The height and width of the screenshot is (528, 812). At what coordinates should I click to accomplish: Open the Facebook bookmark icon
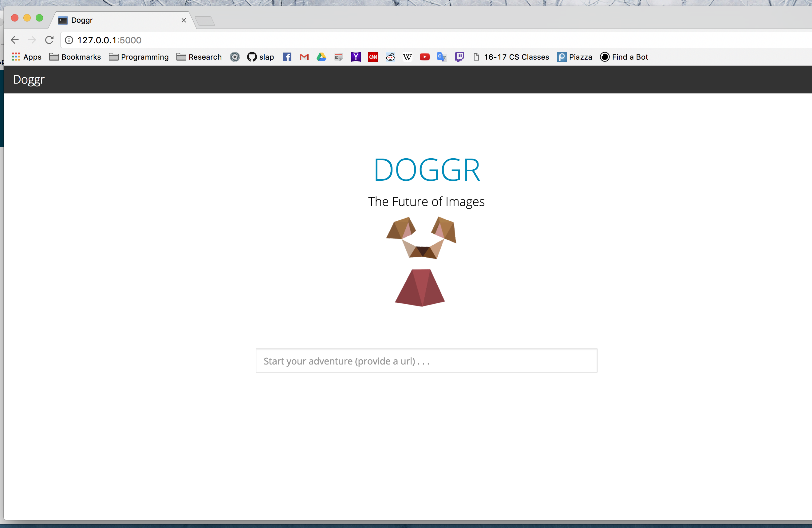(287, 57)
